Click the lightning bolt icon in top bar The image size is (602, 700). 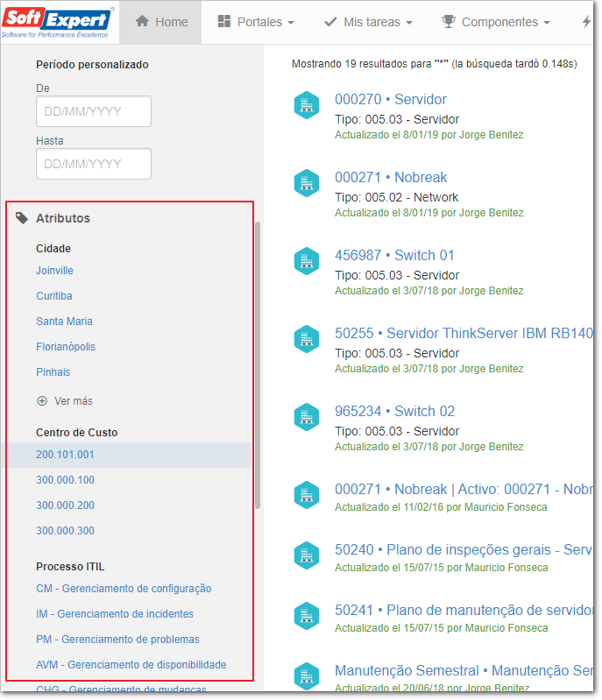(586, 21)
